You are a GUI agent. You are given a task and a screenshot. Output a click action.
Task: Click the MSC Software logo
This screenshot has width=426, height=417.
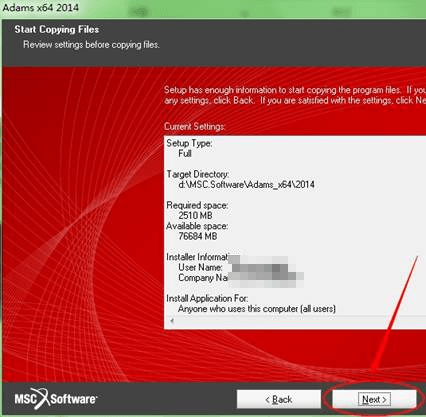point(56,399)
